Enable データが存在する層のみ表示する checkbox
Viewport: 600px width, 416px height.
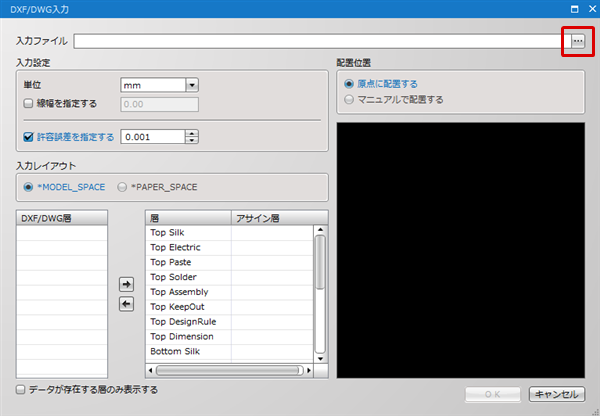[20, 390]
